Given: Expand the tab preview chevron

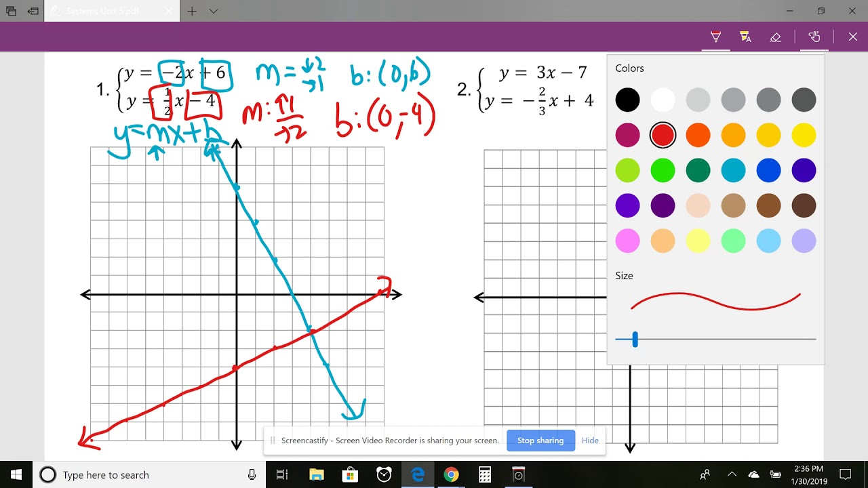Looking at the screenshot, I should tap(214, 11).
